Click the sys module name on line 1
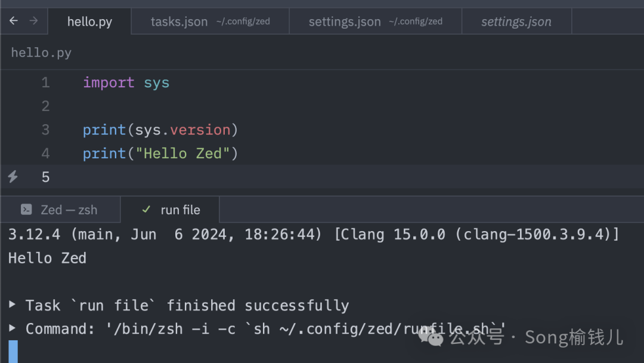The height and width of the screenshot is (363, 644). (156, 83)
